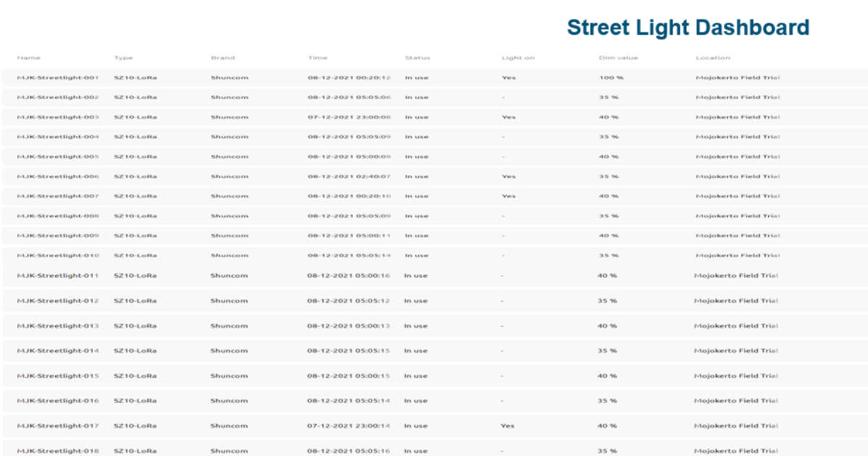Click time 08-12-2021 00:20:12
Viewport: 868px width, 456px height.
(x=349, y=77)
